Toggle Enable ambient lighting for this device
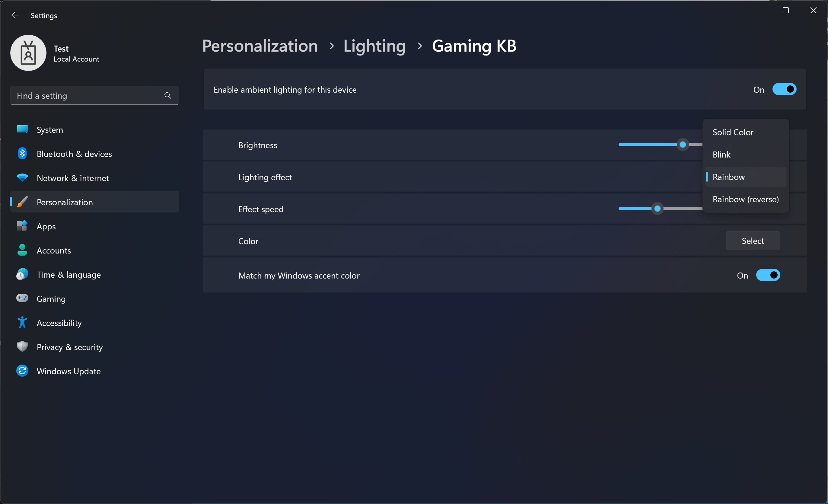 pos(784,89)
